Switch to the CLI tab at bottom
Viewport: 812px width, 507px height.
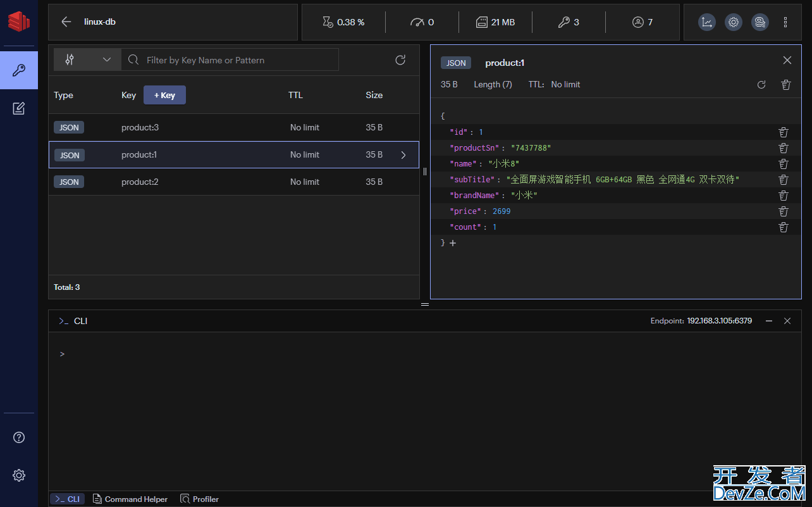click(67, 499)
